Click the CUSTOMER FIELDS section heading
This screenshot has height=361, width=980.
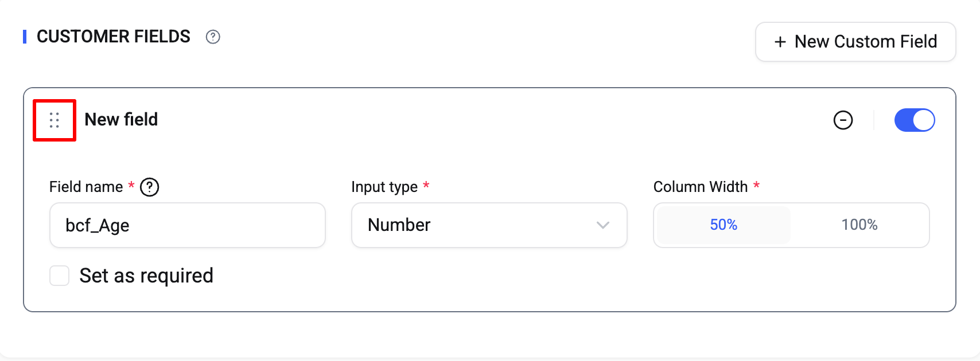click(x=114, y=37)
